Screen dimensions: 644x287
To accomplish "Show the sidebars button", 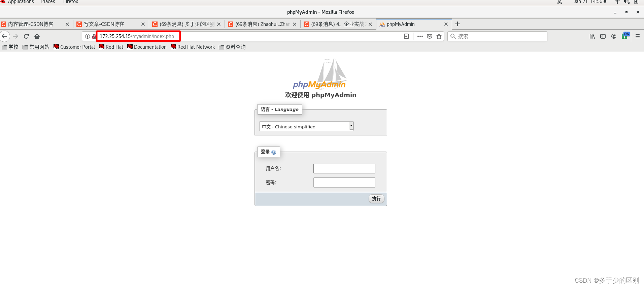I will pyautogui.click(x=603, y=36).
